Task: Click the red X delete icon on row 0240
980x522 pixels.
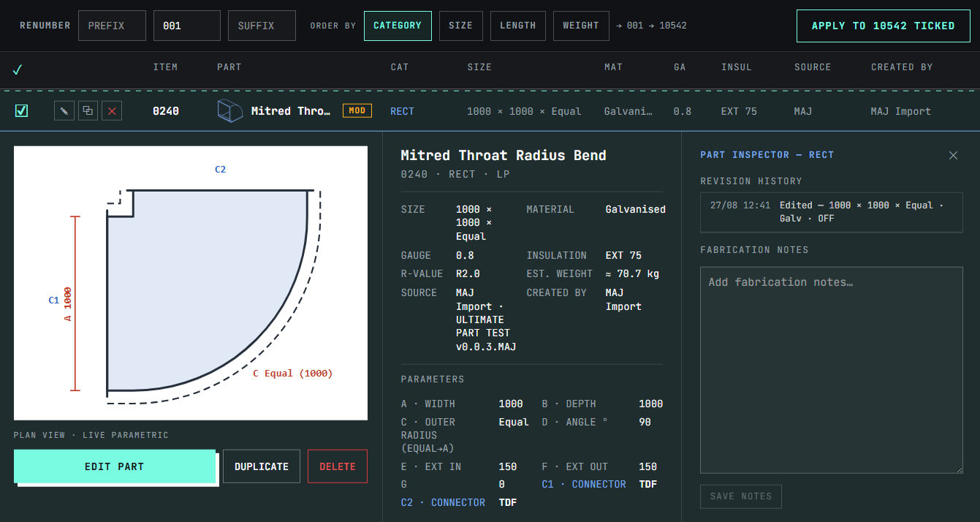Action: [x=112, y=111]
